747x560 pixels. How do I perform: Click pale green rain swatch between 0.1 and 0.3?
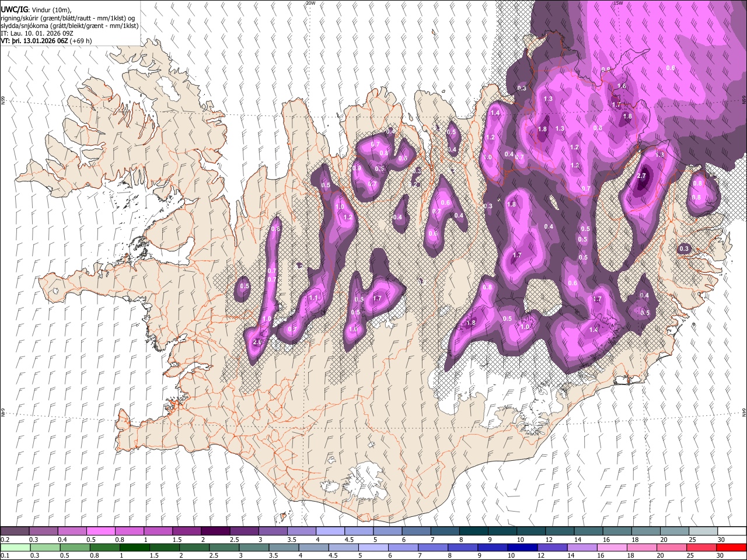click(x=15, y=547)
